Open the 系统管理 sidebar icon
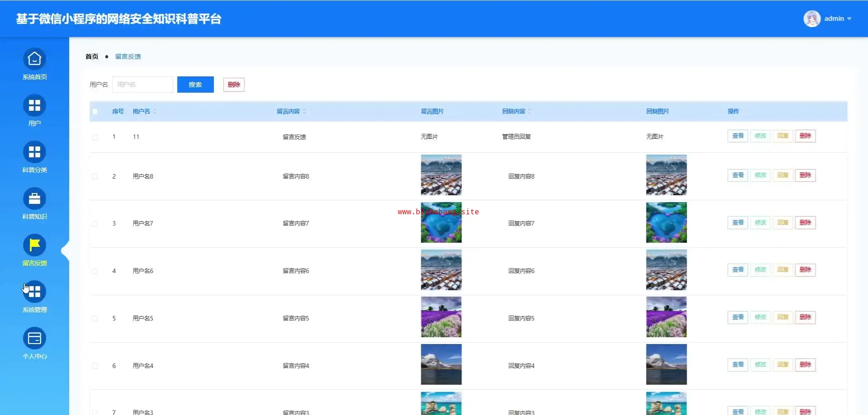The width and height of the screenshot is (868, 415). (34, 292)
